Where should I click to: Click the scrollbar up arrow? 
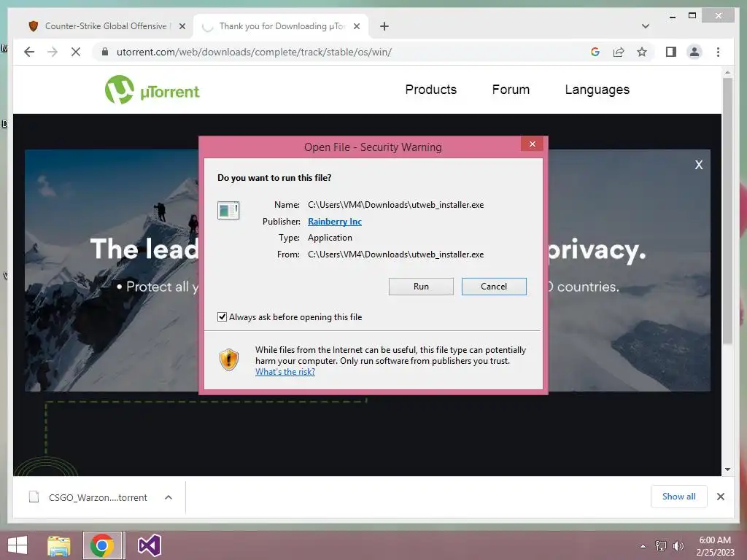(727, 73)
